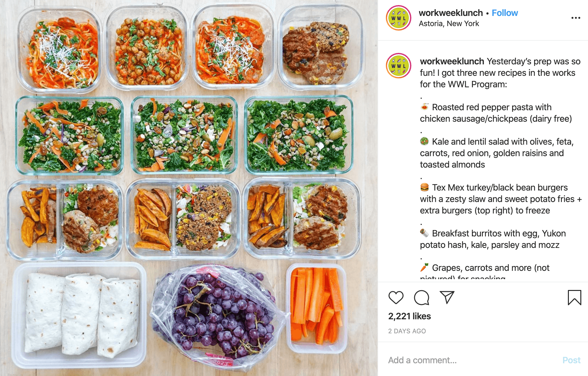Follow the workweeklunch account
The image size is (588, 376).
(x=505, y=13)
